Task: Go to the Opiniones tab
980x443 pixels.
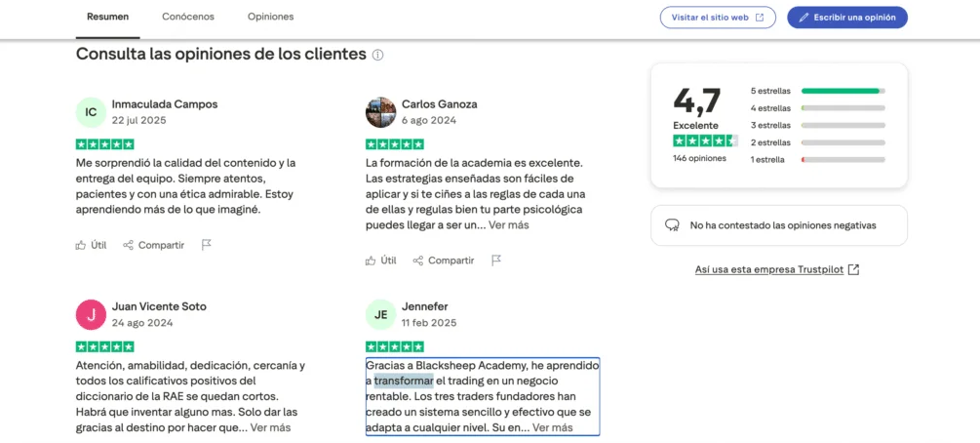Action: 270,17
